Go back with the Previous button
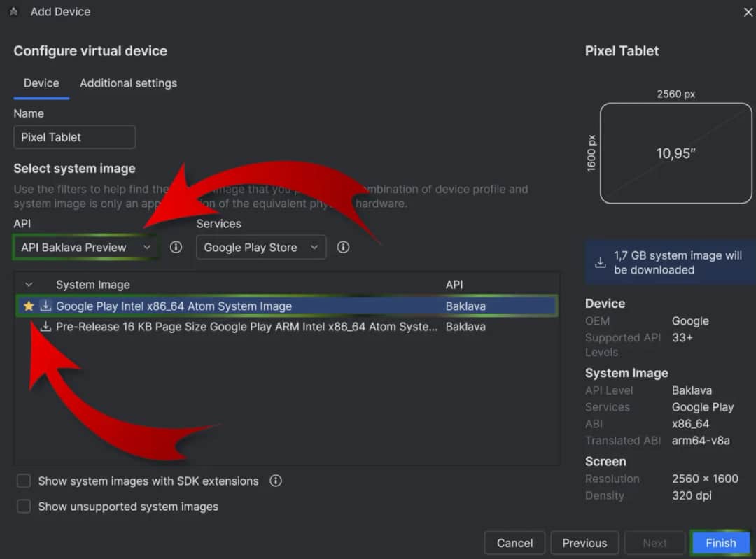 click(584, 543)
